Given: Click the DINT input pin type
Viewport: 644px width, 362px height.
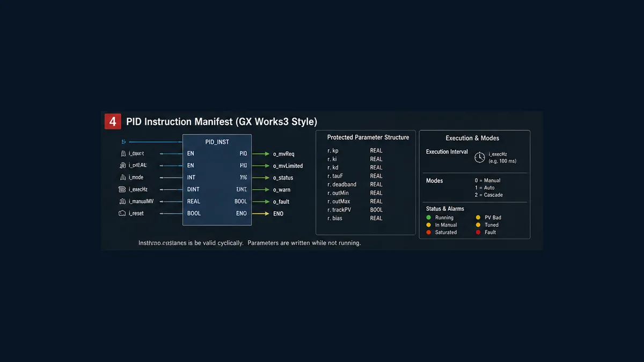Looking at the screenshot, I should [x=193, y=189].
